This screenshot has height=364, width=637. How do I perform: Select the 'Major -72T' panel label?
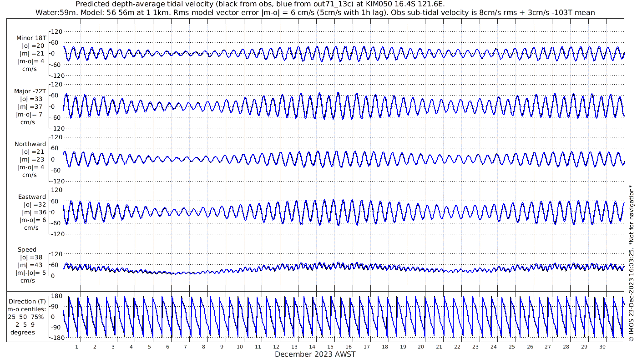[x=30, y=91]
